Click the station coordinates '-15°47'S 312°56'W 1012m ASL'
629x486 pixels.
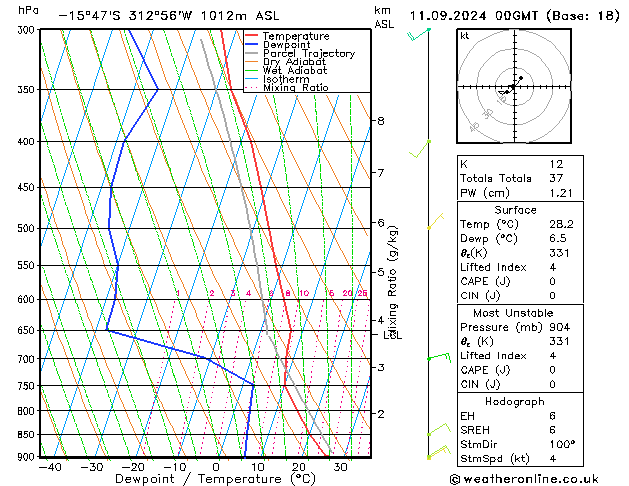click(168, 16)
